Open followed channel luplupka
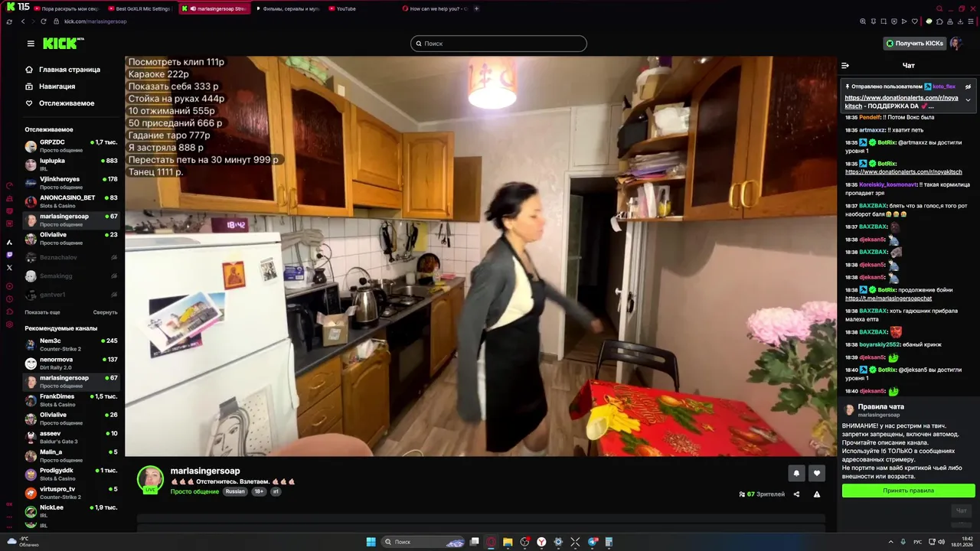Image resolution: width=980 pixels, height=551 pixels. click(x=70, y=164)
